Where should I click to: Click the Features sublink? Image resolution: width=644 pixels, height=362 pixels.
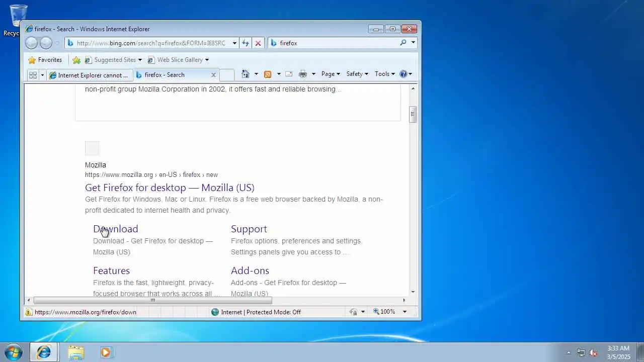111,270
